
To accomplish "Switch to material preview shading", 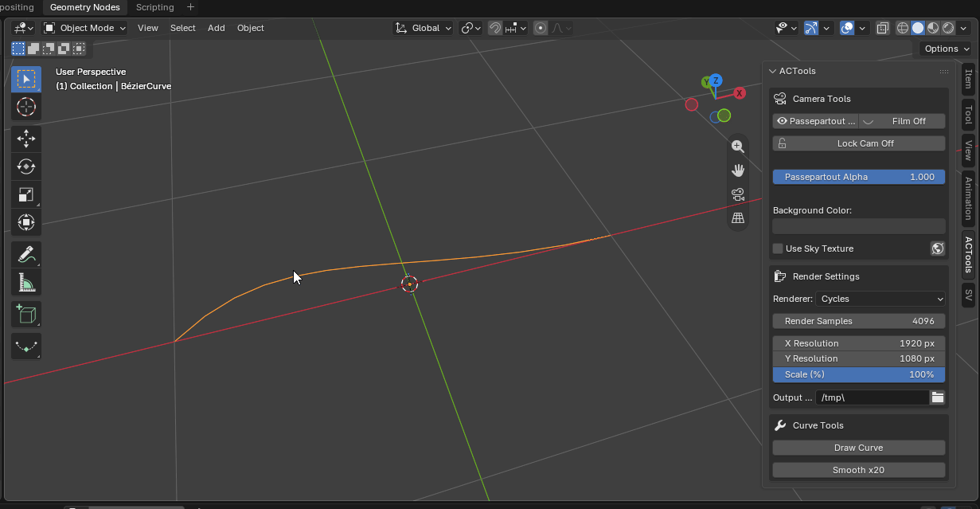I will [x=933, y=28].
